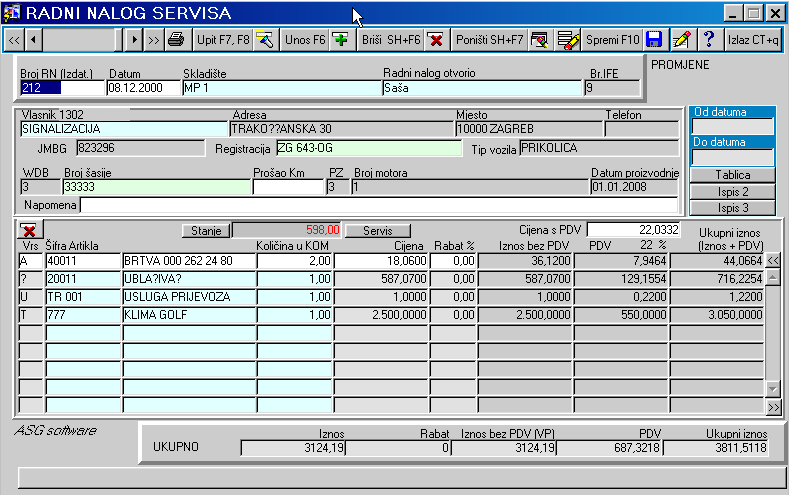Click the Tip vozila field PRIKOLICA
This screenshot has height=495, width=789.
(599, 148)
